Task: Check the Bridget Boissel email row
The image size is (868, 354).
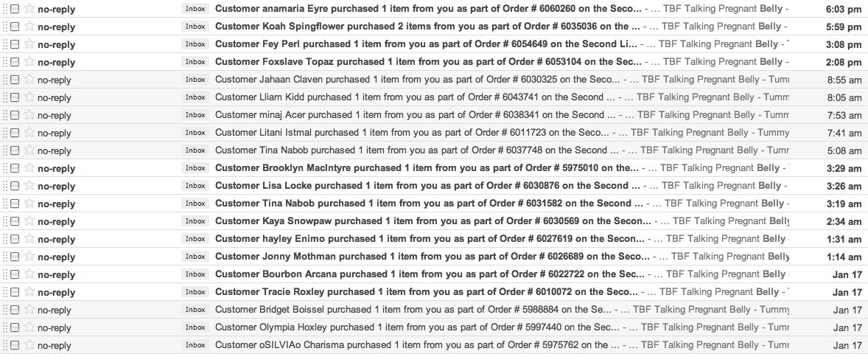Action: coord(15,310)
